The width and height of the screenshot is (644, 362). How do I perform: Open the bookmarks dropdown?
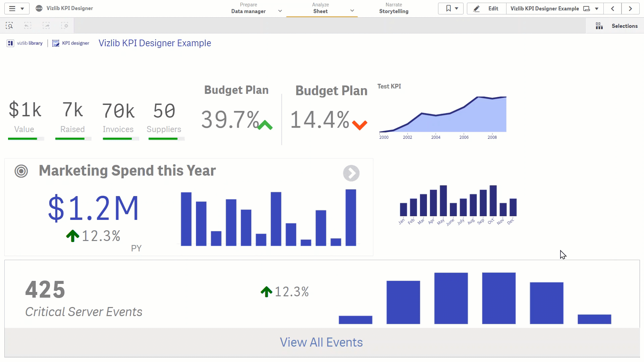(x=451, y=9)
